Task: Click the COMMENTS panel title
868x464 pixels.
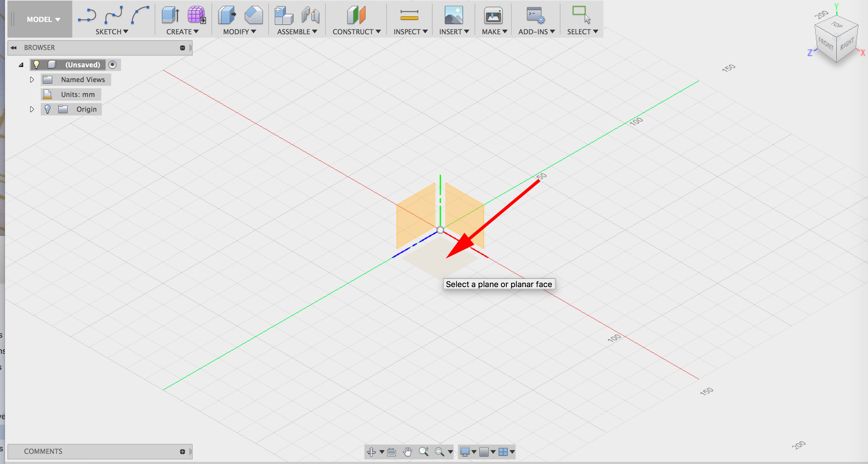Action: coord(43,451)
